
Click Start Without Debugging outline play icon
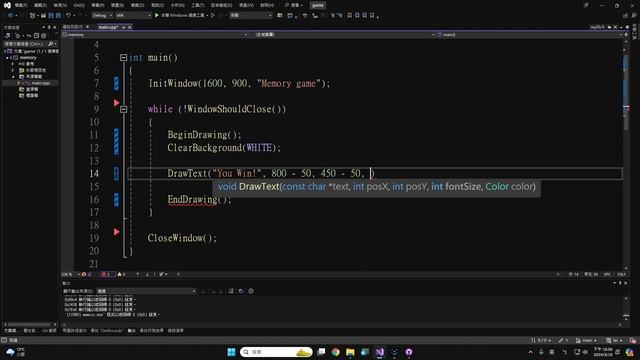(213, 15)
